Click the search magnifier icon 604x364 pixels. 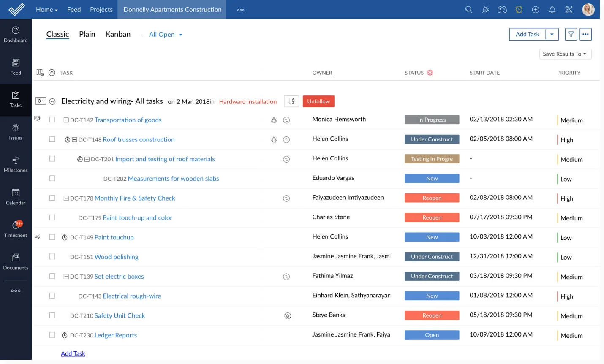468,9
